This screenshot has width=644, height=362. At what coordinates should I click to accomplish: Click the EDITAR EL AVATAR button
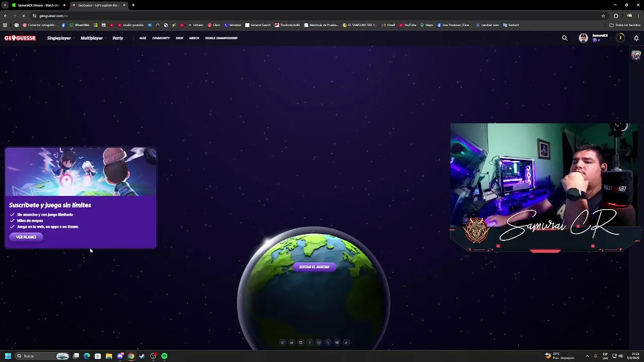tap(314, 267)
